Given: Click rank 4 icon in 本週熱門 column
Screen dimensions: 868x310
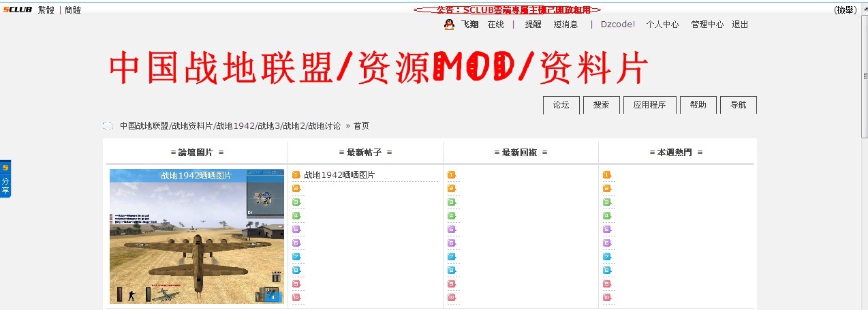Looking at the screenshot, I should [x=607, y=216].
